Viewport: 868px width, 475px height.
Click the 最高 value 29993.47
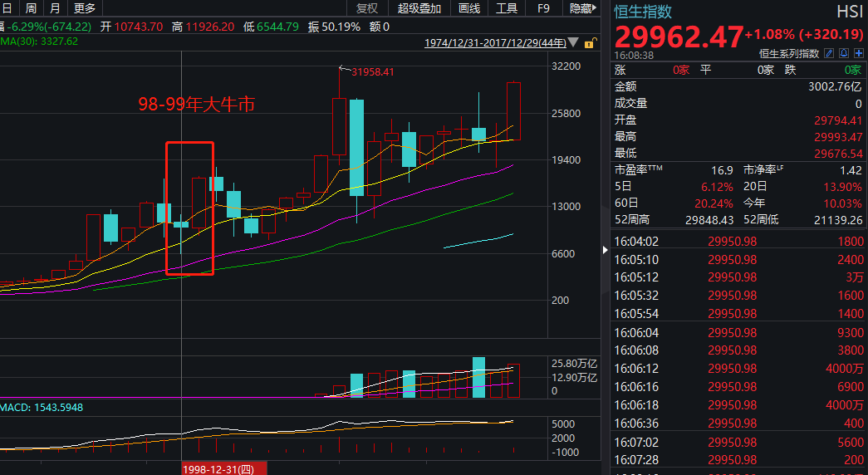coord(838,137)
